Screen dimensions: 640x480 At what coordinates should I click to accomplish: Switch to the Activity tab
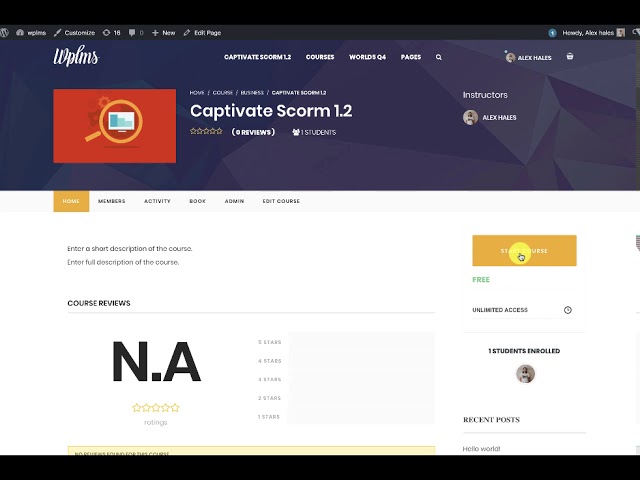pos(157,201)
